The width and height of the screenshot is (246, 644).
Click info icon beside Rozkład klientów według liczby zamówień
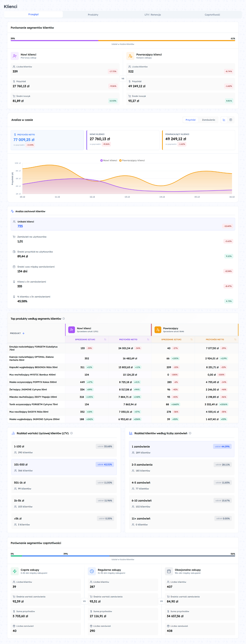tap(190, 433)
